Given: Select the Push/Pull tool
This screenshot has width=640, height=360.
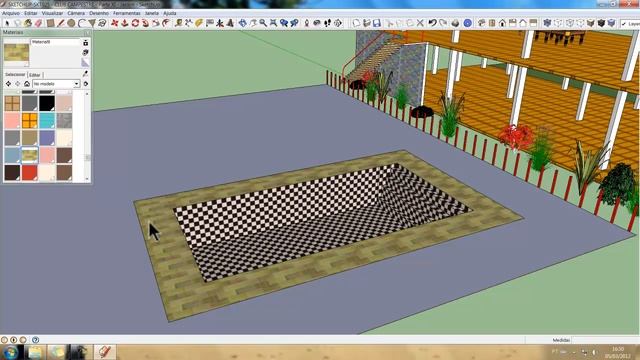Looking at the screenshot, I should click(124, 23).
